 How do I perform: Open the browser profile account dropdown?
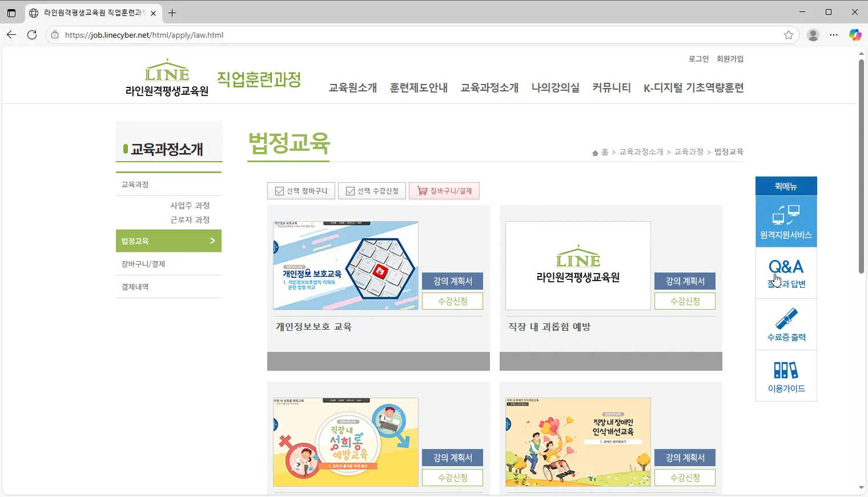click(813, 35)
